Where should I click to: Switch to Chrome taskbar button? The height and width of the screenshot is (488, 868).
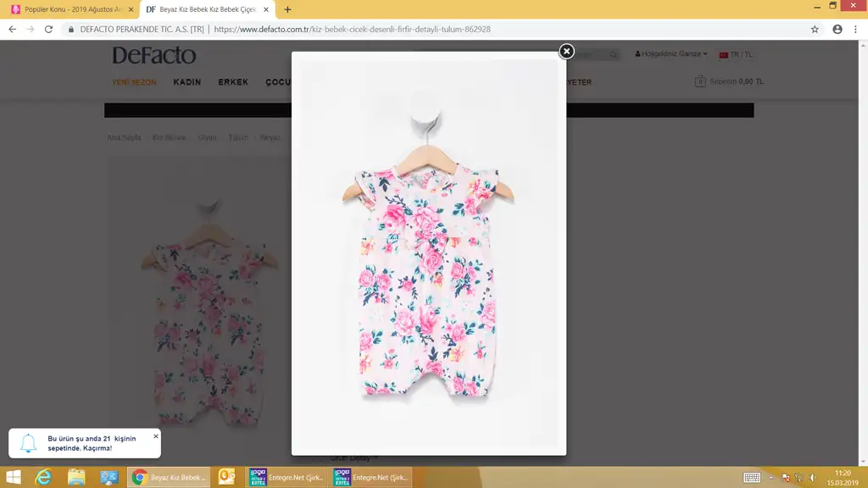[169, 477]
